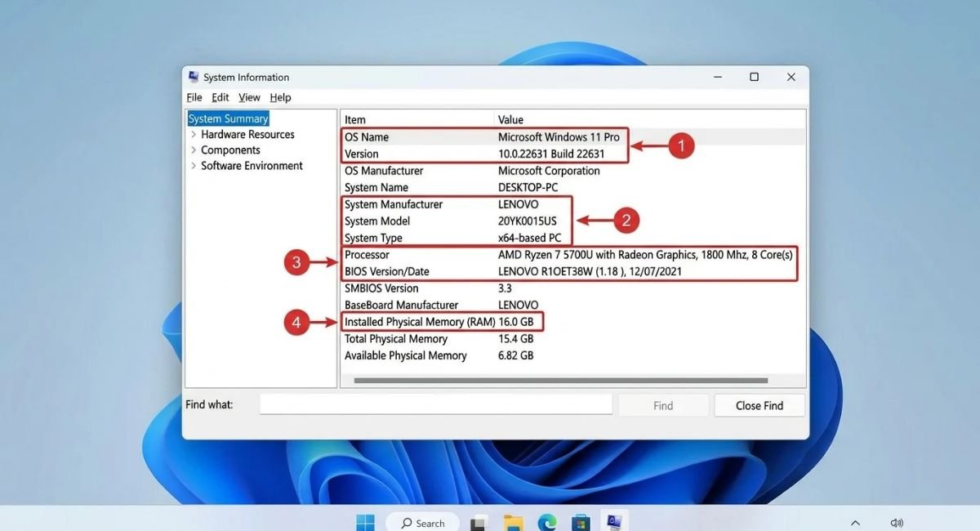Select Hardware Resources category
Screen dimensions: 980x531
pyautogui.click(x=247, y=134)
